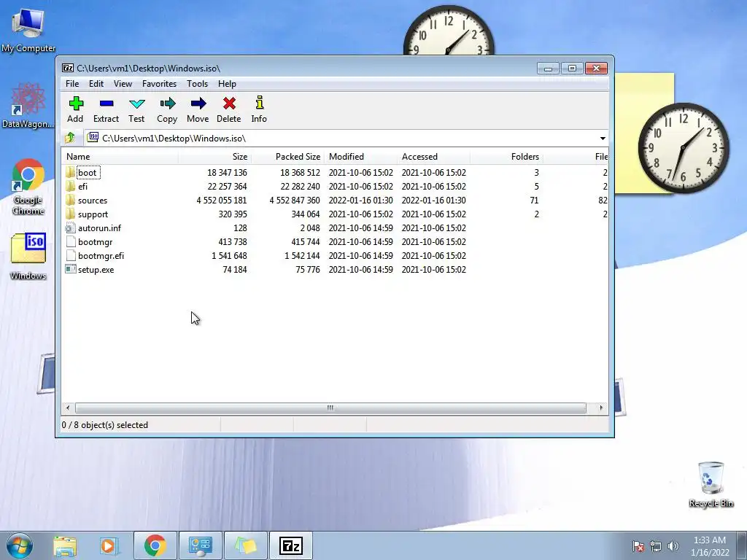The image size is (747, 560).
Task: Click the ISO icon in address bar
Action: [x=93, y=138]
